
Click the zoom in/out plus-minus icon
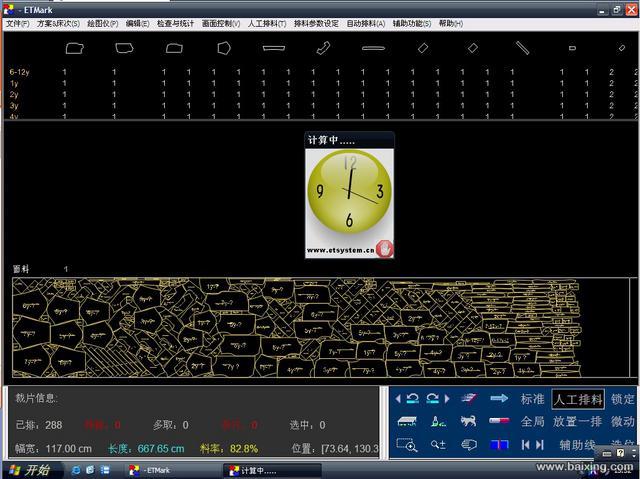click(x=438, y=445)
